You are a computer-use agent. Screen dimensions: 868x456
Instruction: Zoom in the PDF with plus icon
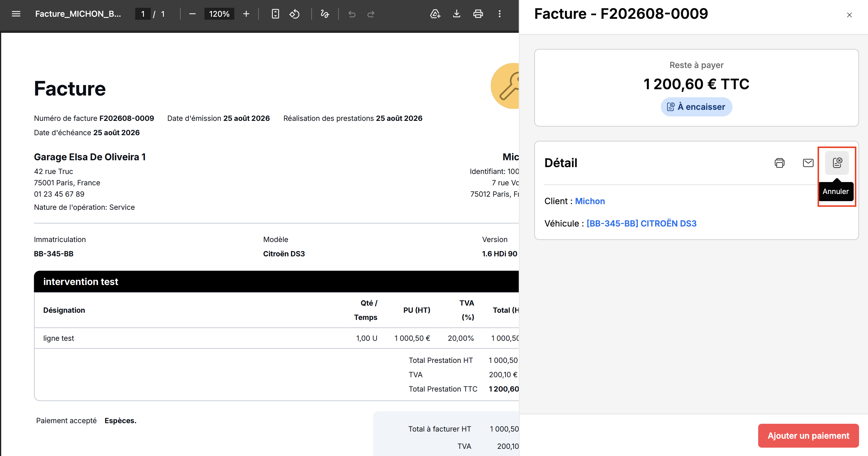[246, 14]
